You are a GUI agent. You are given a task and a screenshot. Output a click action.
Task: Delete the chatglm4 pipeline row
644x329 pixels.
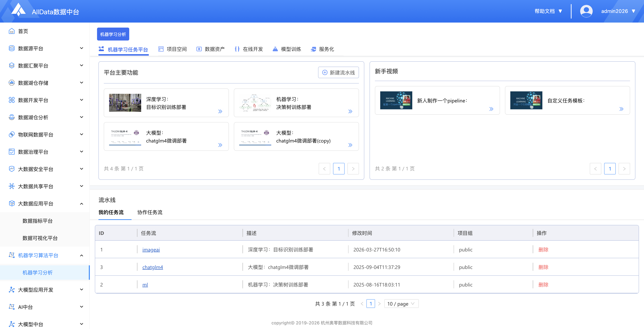(543, 267)
